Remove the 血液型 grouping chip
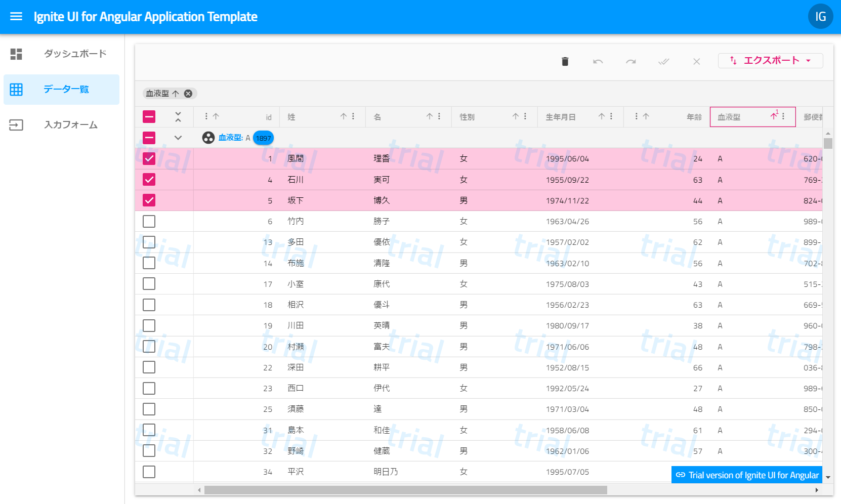The image size is (841, 504). click(188, 93)
